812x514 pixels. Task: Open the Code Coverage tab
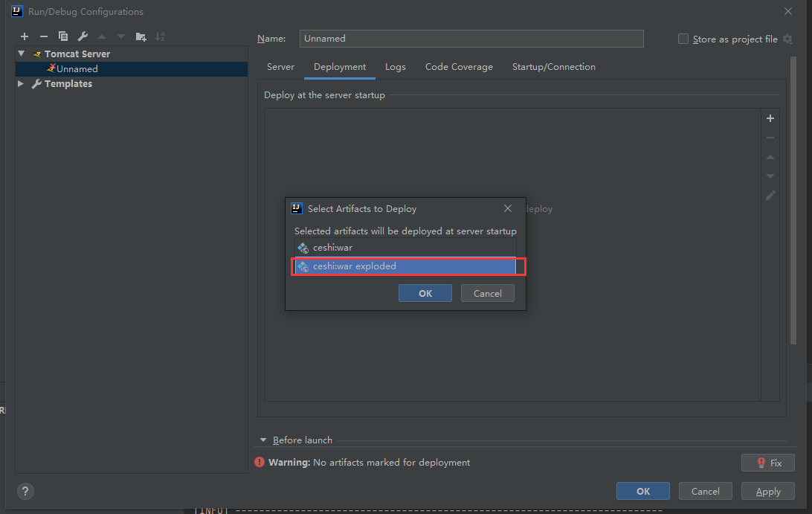[459, 67]
